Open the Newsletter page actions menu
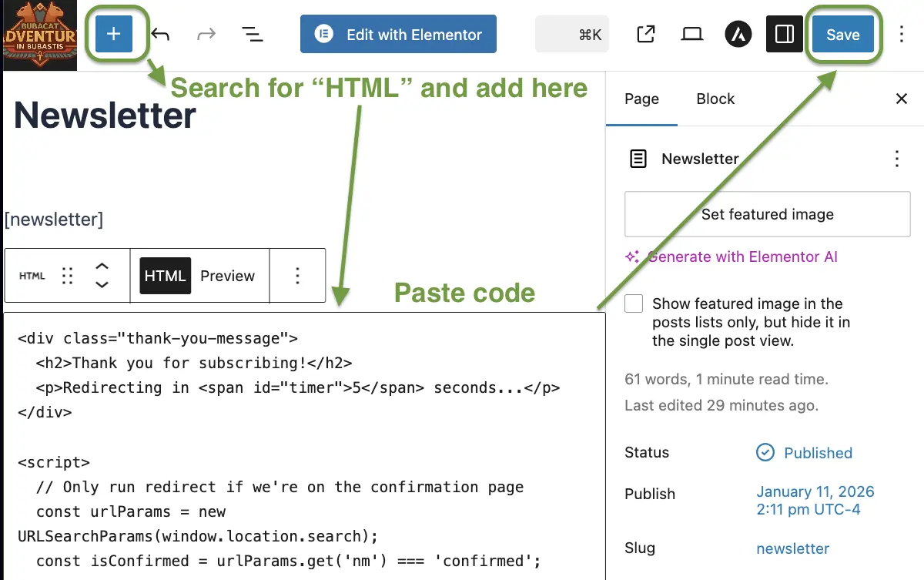Screen dimensions: 924x580 [896, 159]
